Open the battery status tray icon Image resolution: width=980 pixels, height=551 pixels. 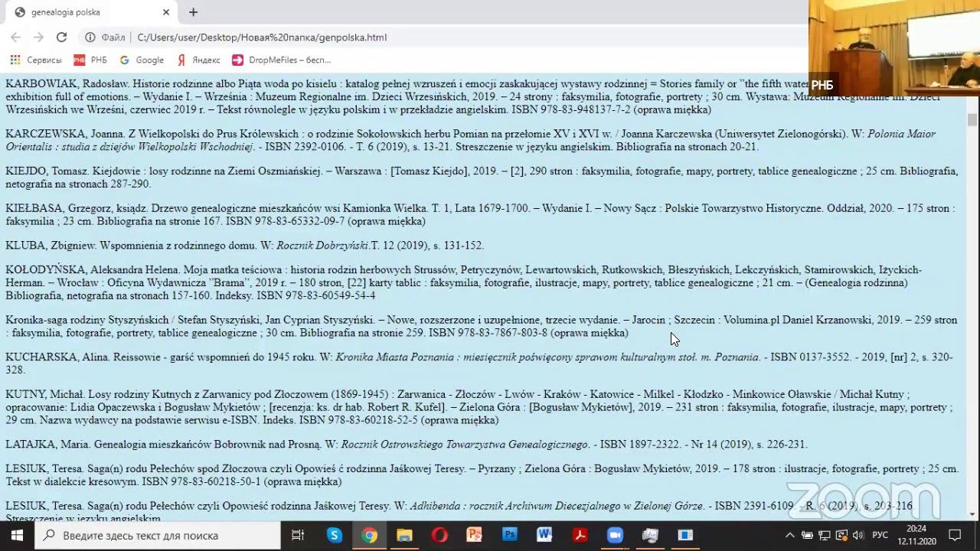pyautogui.click(x=808, y=535)
